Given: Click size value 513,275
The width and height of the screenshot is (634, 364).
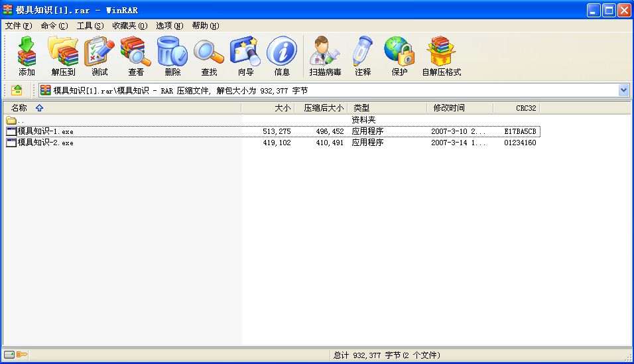Looking at the screenshot, I should pyautogui.click(x=277, y=131).
